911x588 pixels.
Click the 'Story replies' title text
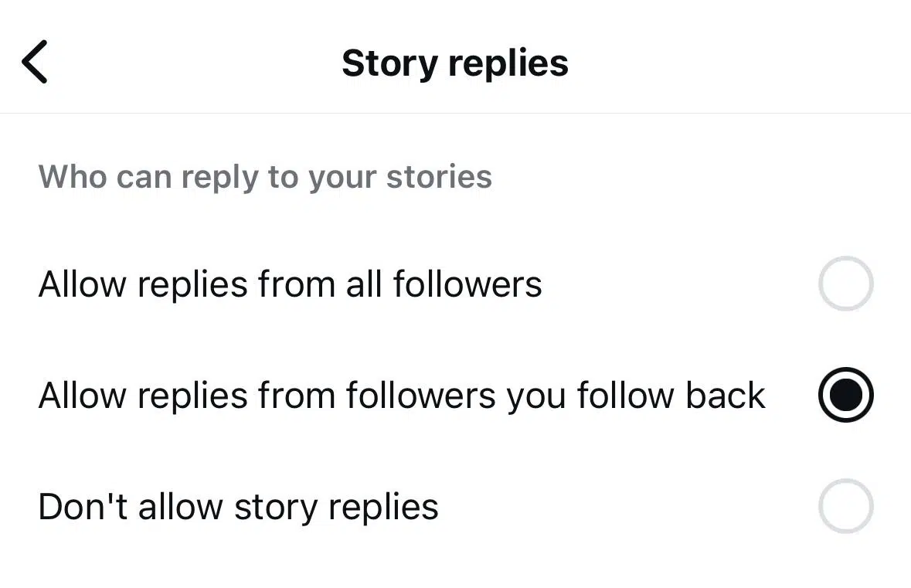[454, 63]
